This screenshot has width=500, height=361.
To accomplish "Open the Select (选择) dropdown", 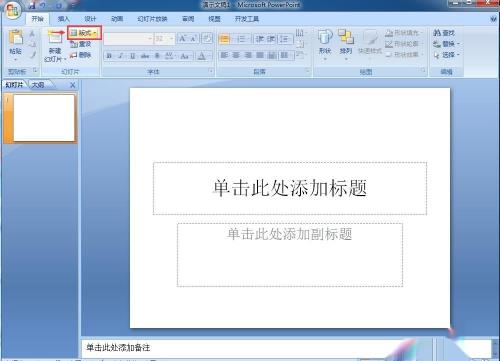I will click(446, 55).
